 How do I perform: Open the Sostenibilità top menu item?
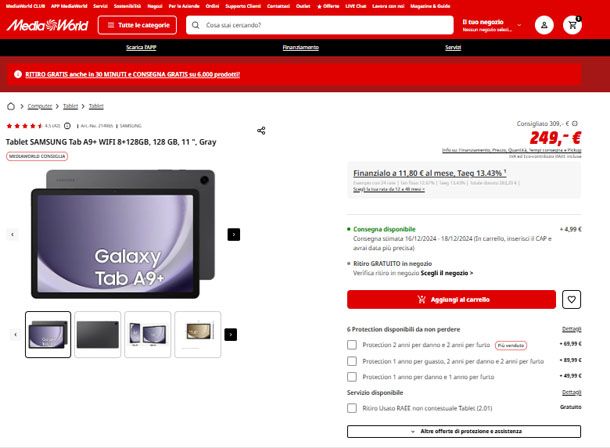[127, 6]
